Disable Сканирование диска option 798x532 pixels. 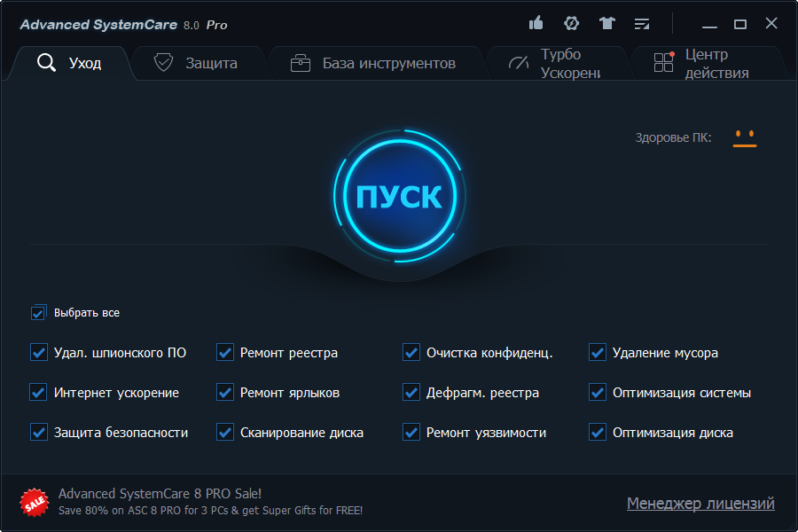tap(225, 432)
